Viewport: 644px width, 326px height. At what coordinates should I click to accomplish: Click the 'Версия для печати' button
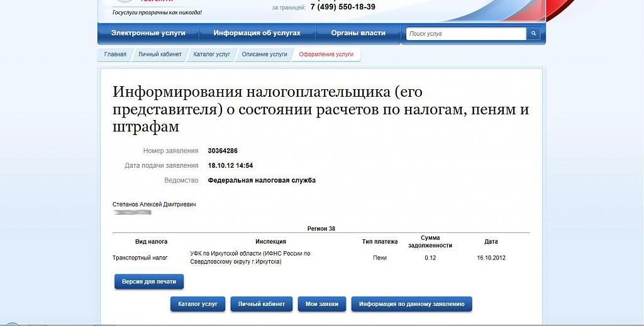[x=149, y=281]
